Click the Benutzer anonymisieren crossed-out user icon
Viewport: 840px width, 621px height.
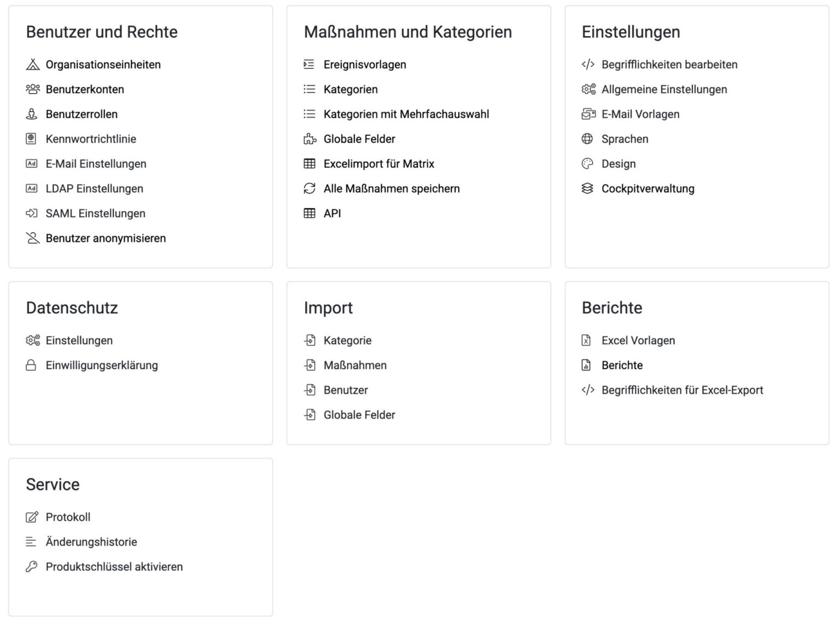33,238
